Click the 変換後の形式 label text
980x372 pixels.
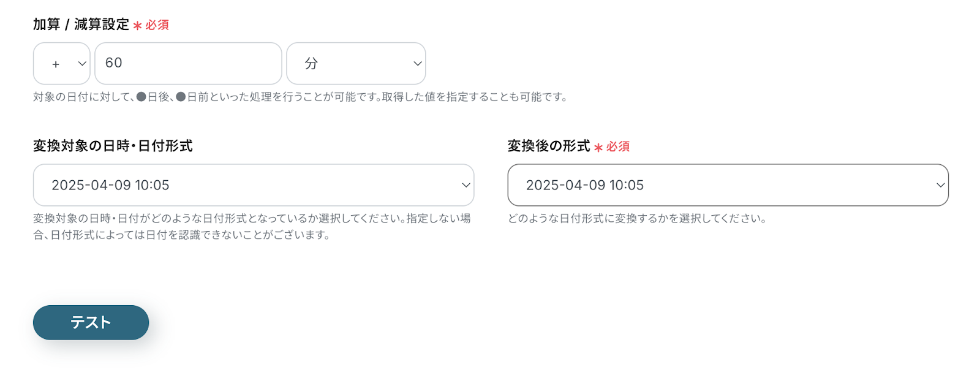549,146
